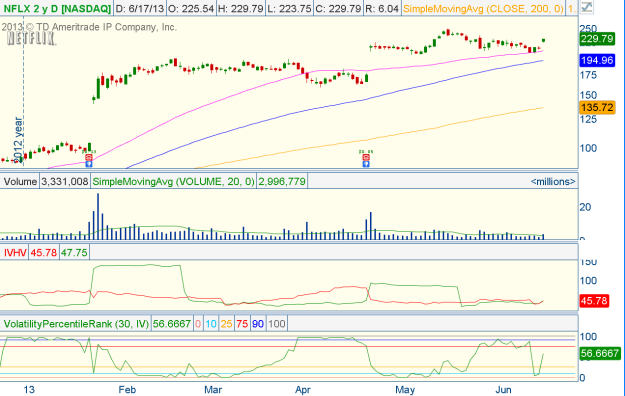Click the 100 price axis label on price chart
This screenshot has height=396, width=625.
pyautogui.click(x=588, y=148)
